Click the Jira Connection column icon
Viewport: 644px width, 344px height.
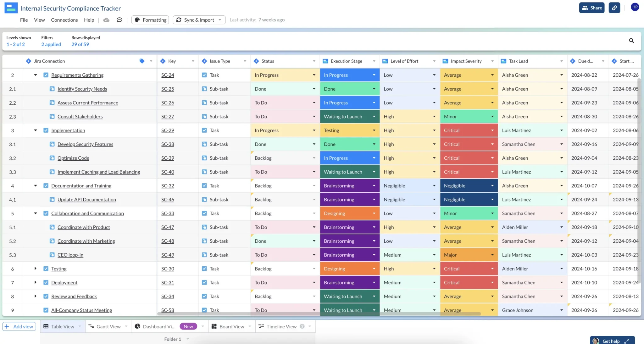pos(28,61)
